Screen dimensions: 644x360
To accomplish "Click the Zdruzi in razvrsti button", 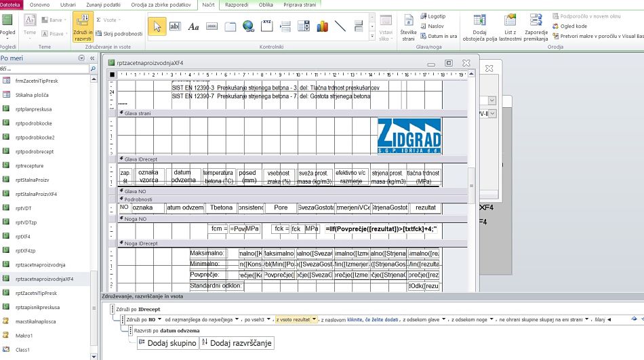I will click(x=83, y=27).
